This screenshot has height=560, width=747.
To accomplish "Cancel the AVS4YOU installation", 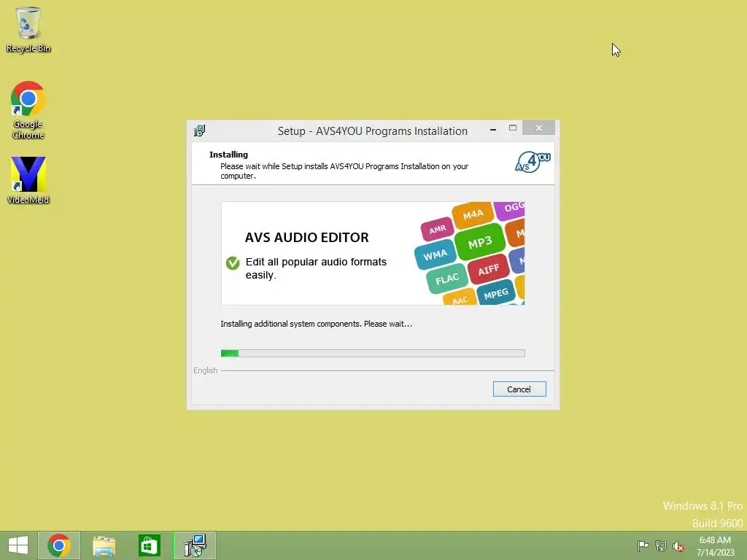I will (519, 389).
